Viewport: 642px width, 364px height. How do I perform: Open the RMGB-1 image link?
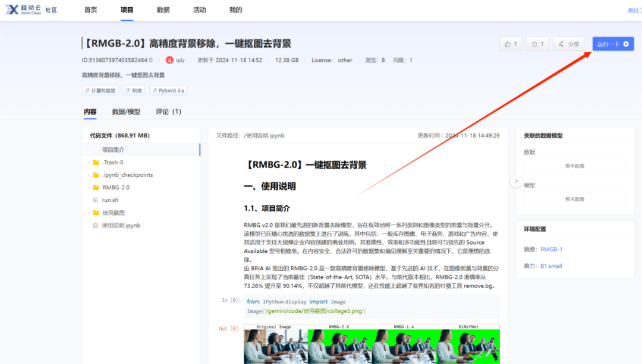tap(551, 249)
